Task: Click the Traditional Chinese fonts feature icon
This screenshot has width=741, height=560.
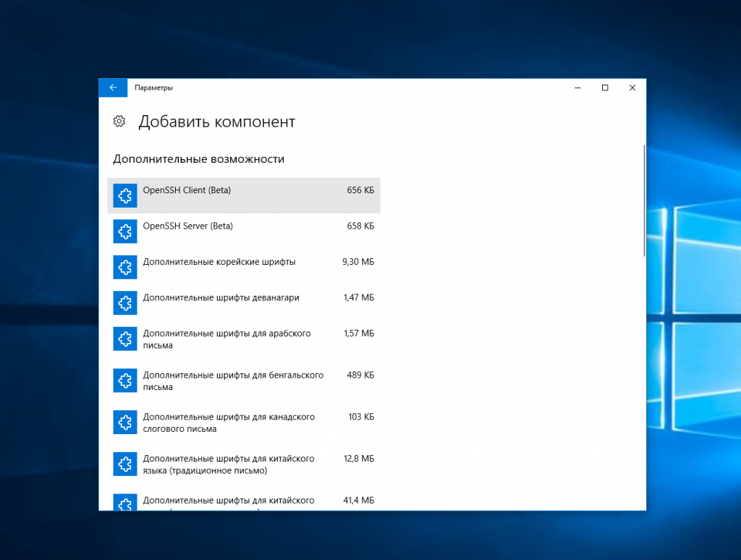Action: click(124, 464)
